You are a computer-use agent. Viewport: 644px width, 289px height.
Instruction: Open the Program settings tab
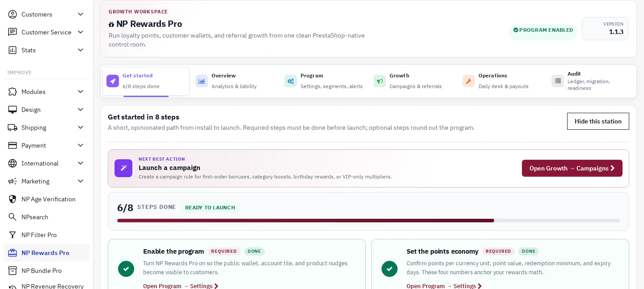(324, 81)
